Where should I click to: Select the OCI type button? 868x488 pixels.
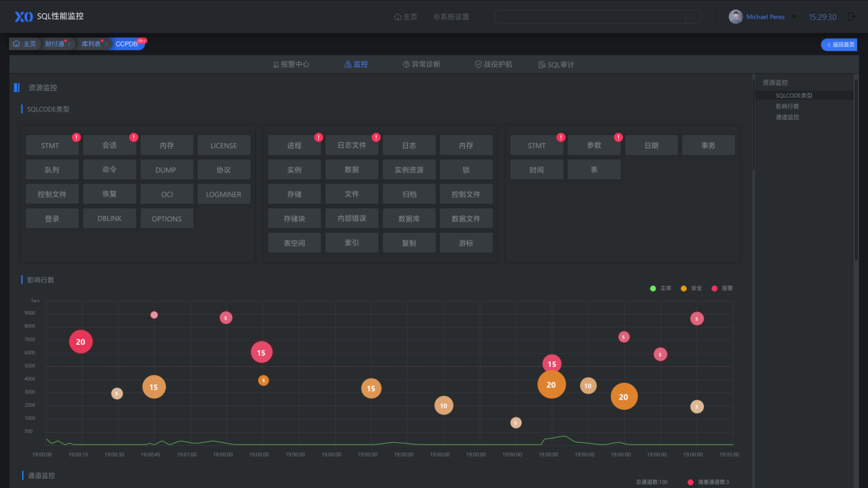pos(166,194)
